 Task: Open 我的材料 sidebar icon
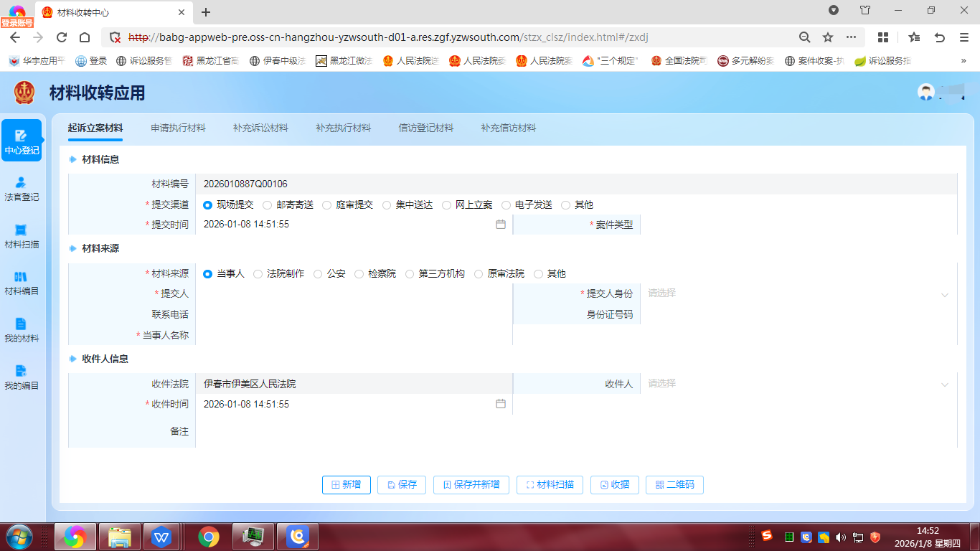[22, 330]
